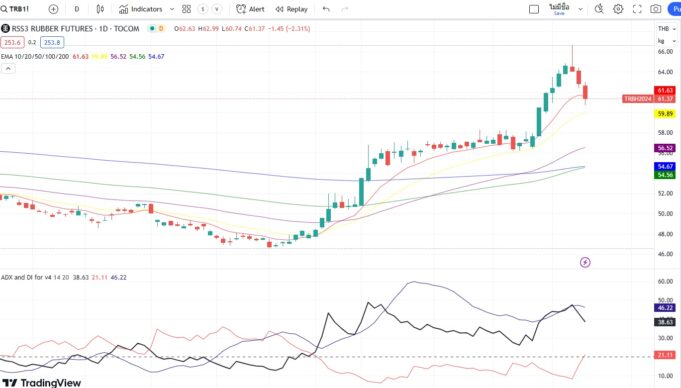Click the RSS3 symbol logo icon
Image resolution: width=681 pixels, height=388 pixels.
(5, 29)
